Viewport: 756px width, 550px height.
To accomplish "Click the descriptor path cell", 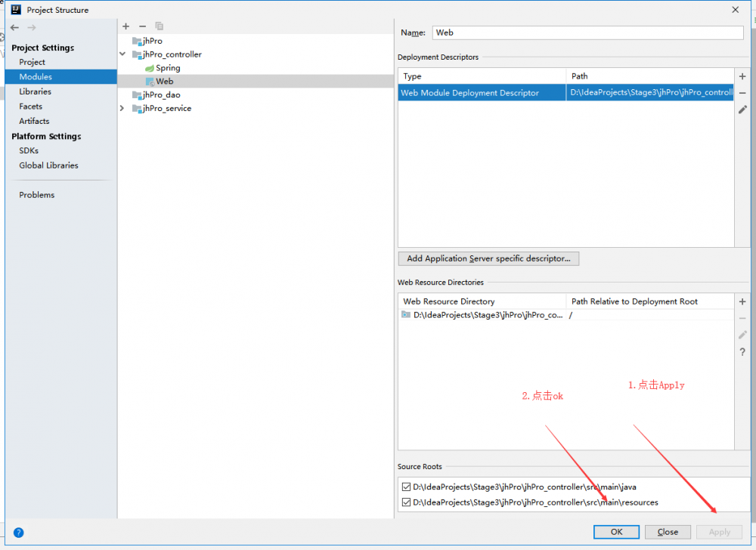I will point(650,92).
